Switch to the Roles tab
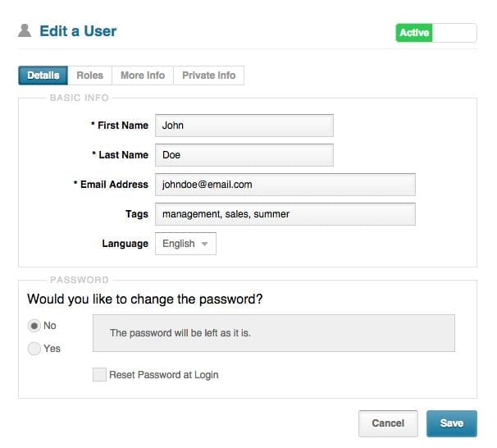The height and width of the screenshot is (448, 497). tap(89, 75)
